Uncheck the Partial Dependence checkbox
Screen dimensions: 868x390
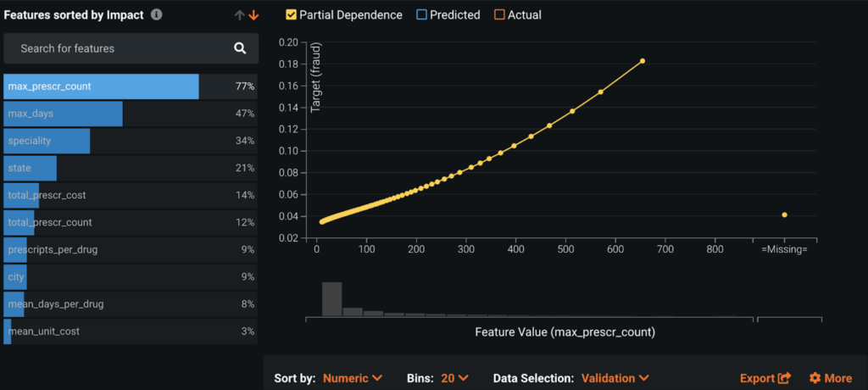(x=292, y=15)
